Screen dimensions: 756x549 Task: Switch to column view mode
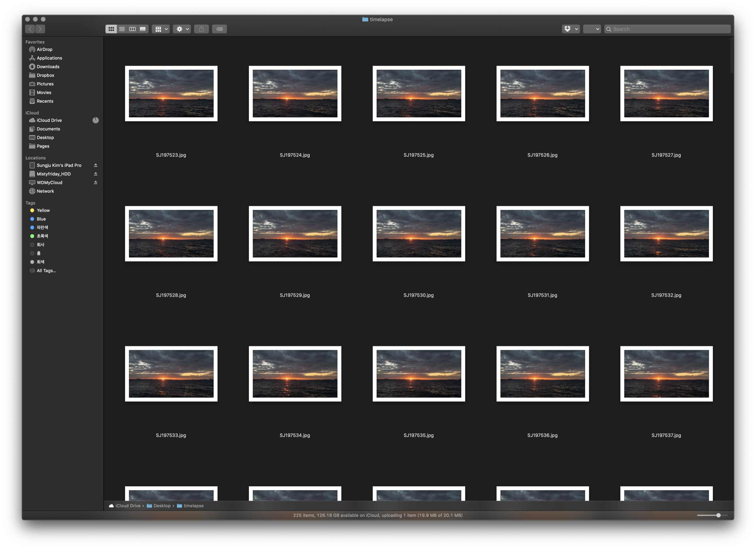tap(132, 29)
